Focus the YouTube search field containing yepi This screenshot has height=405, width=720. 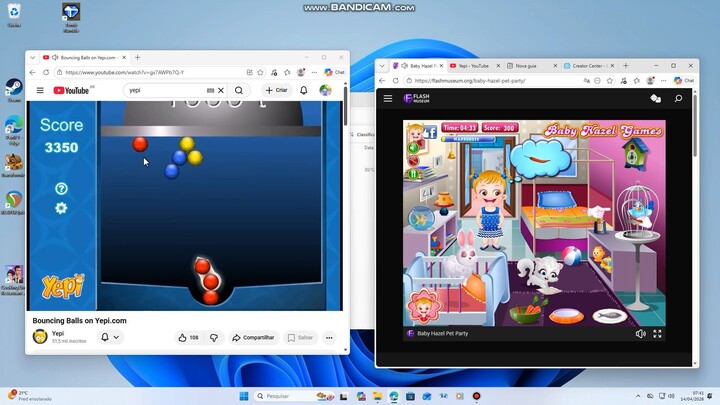click(165, 90)
